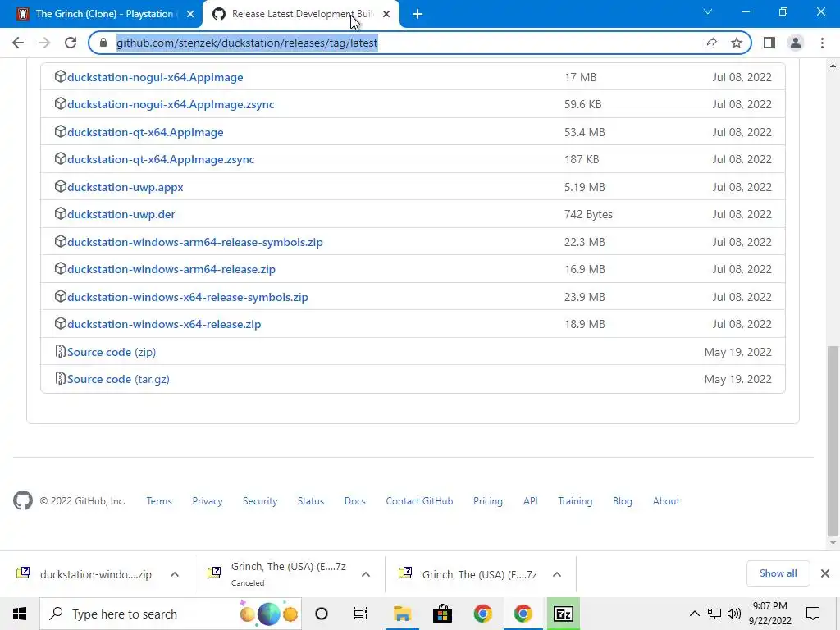Open the About footer link
The height and width of the screenshot is (630, 840).
(x=666, y=501)
